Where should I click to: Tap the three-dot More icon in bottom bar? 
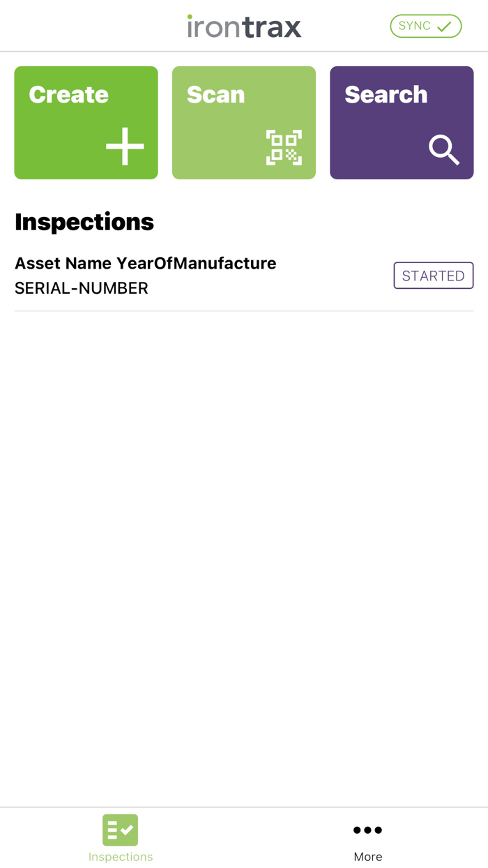click(367, 830)
